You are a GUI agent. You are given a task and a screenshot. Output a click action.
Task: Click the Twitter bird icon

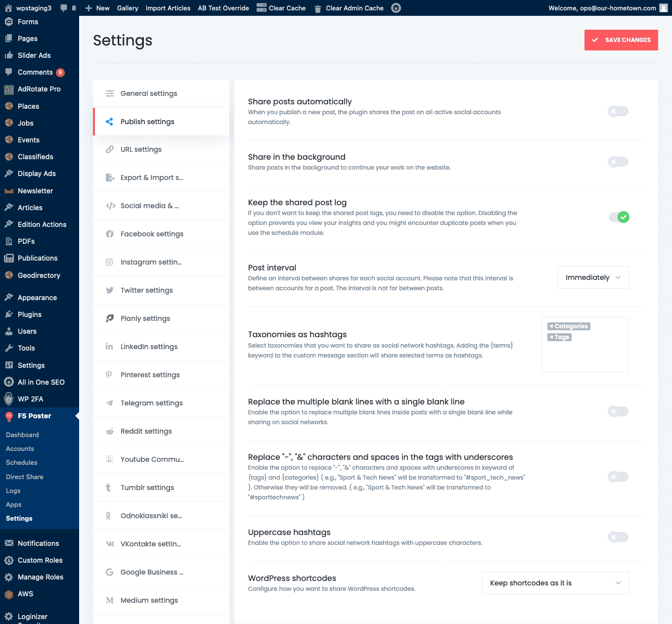[110, 290]
